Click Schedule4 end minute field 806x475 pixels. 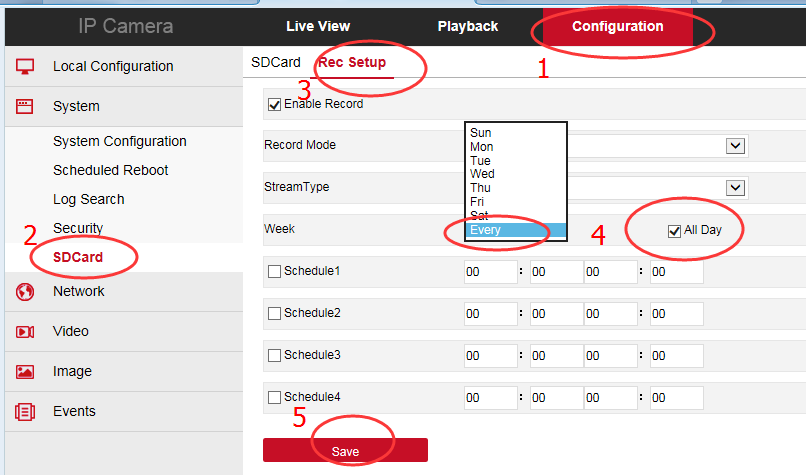click(x=676, y=398)
